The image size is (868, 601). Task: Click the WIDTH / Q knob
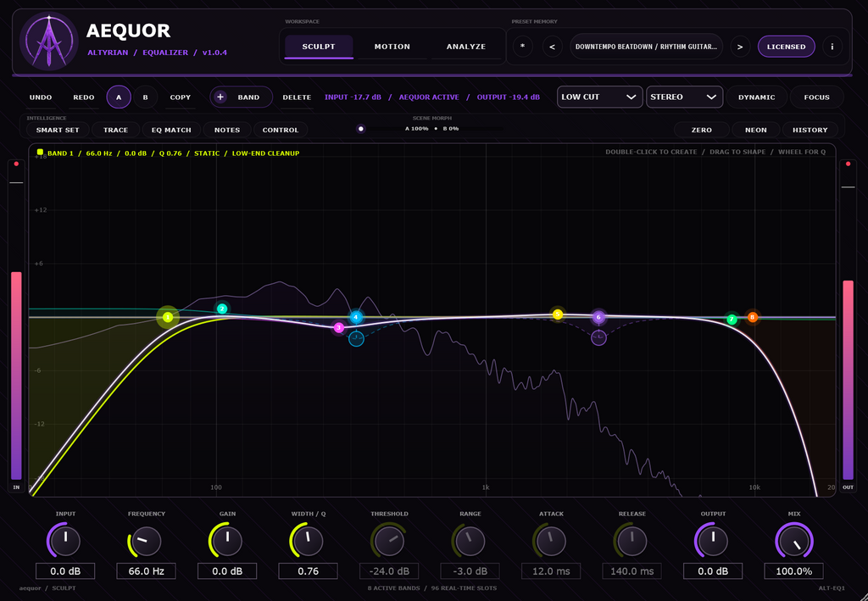pos(308,541)
